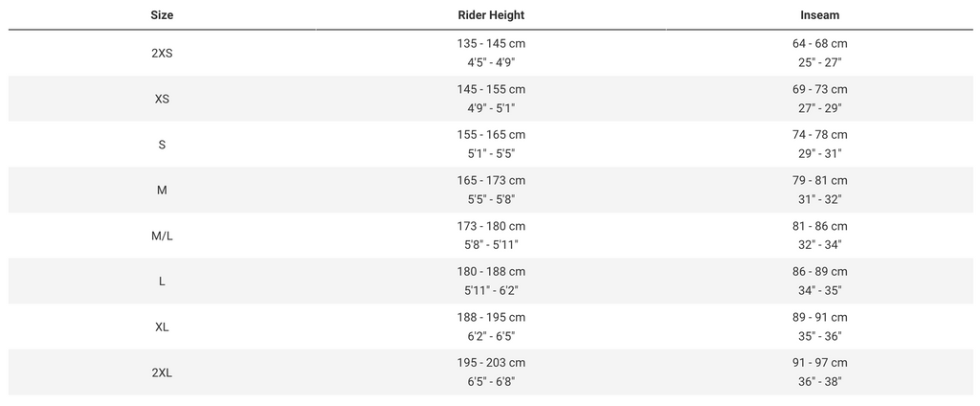Select the 74 - 78 cm inseam value
The image size is (980, 406).
(x=819, y=135)
